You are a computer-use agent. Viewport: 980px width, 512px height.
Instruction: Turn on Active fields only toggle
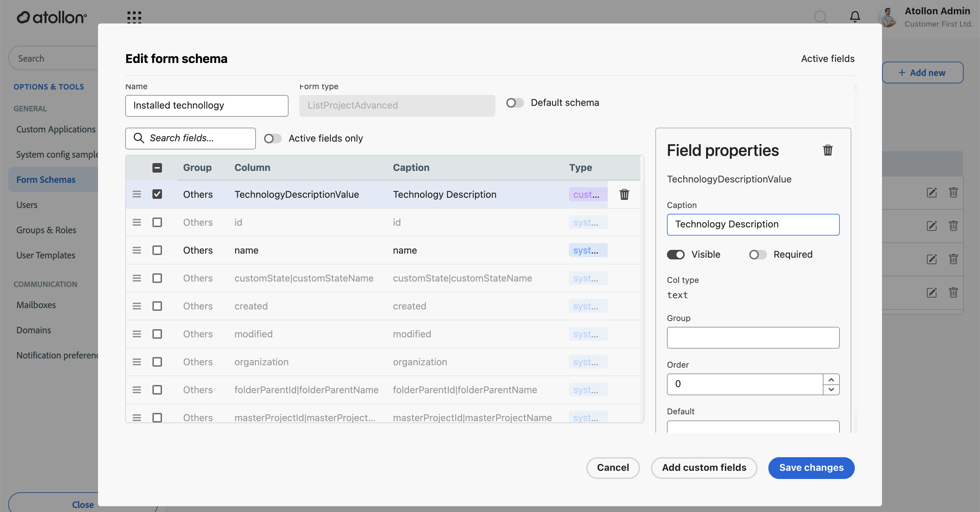pyautogui.click(x=272, y=139)
